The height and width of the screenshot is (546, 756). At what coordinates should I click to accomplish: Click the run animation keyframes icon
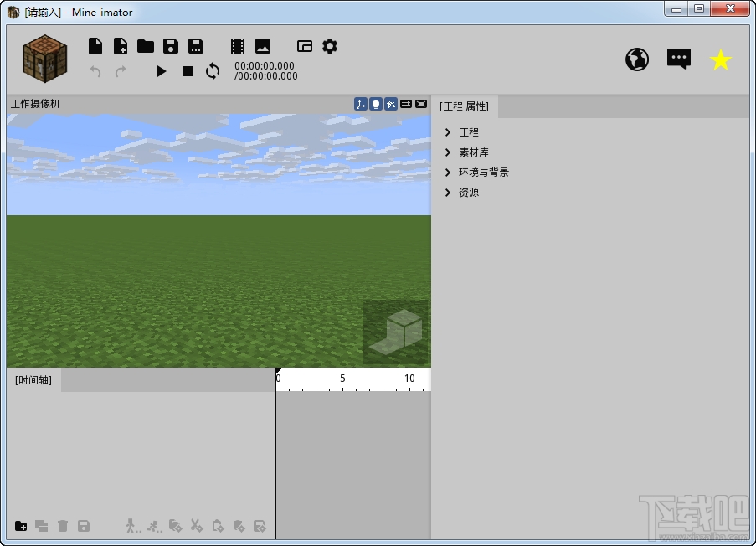[154, 526]
